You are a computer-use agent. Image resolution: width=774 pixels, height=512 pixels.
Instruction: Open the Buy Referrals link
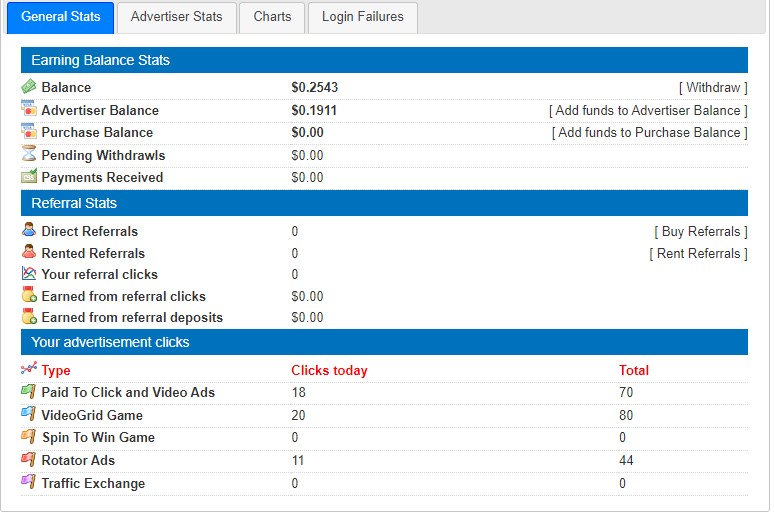tap(700, 231)
